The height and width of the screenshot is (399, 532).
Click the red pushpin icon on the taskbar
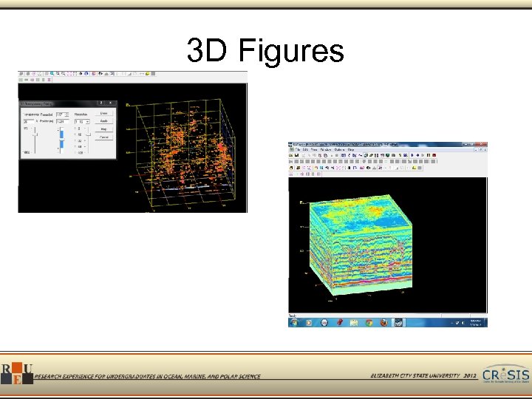[x=340, y=322]
